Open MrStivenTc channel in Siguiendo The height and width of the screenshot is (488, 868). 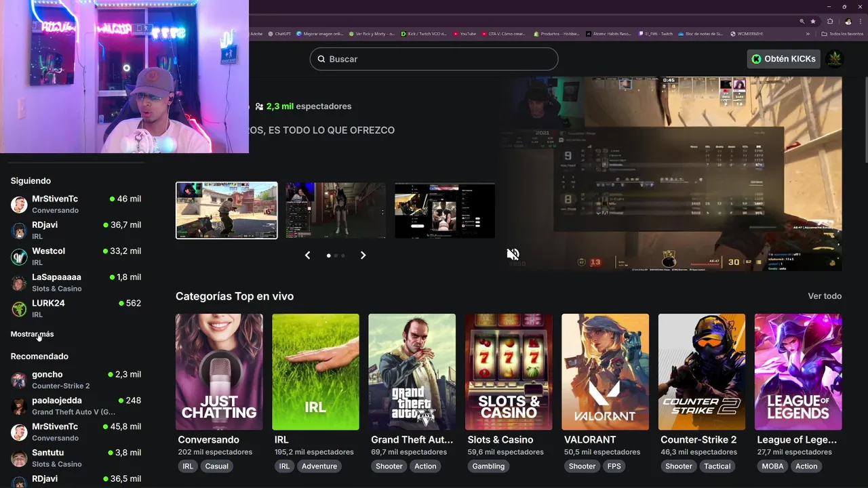[x=76, y=204]
